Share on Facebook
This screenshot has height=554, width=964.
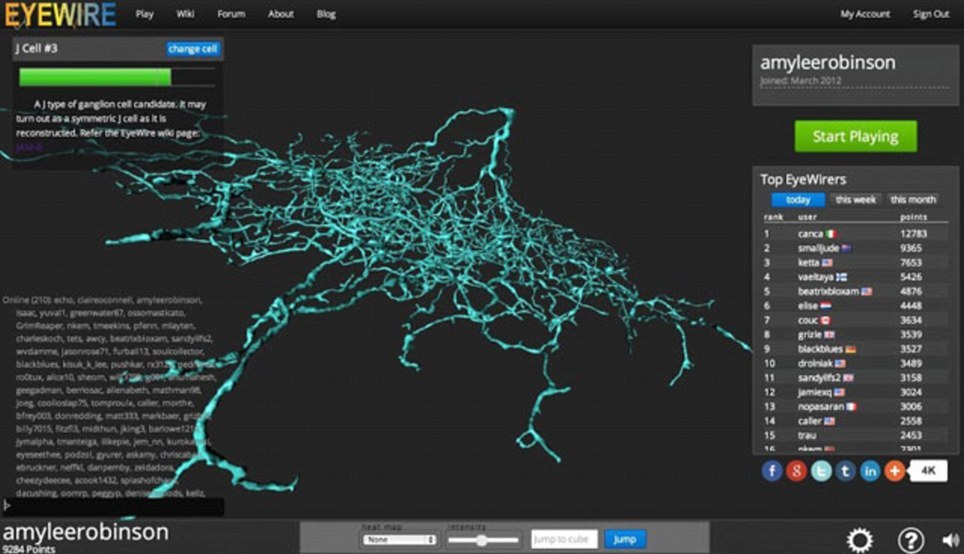[x=772, y=471]
